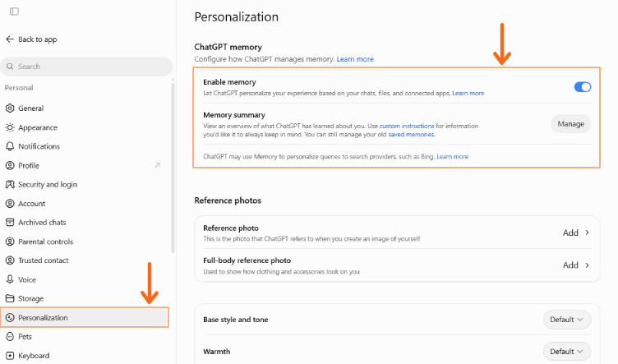
Task: Open Learn more link in Enable memory row
Action: [x=468, y=93]
